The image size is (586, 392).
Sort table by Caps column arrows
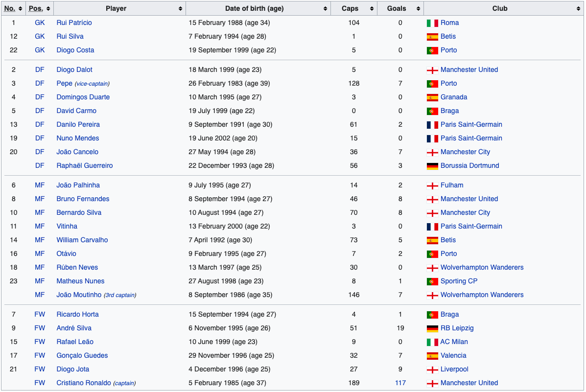point(372,8)
